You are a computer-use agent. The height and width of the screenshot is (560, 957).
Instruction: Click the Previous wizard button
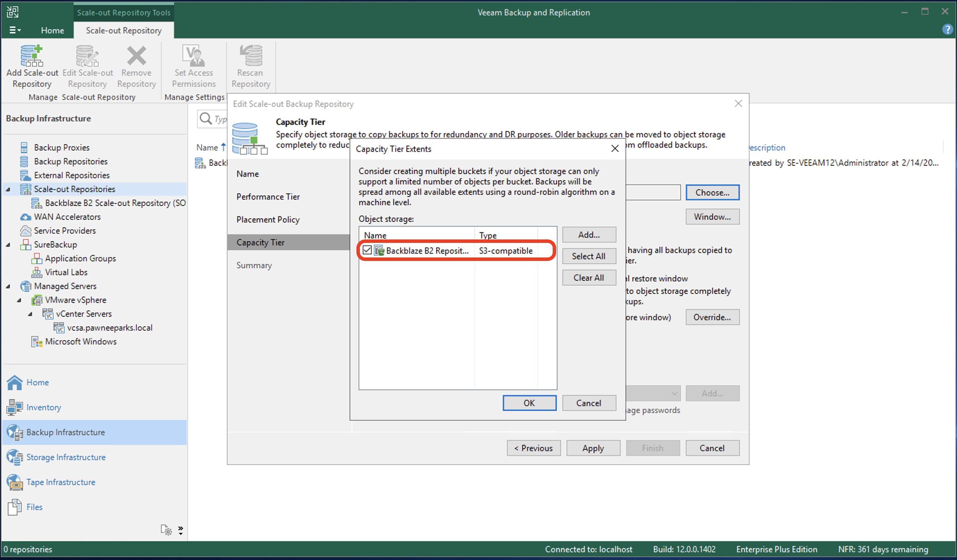coord(534,448)
